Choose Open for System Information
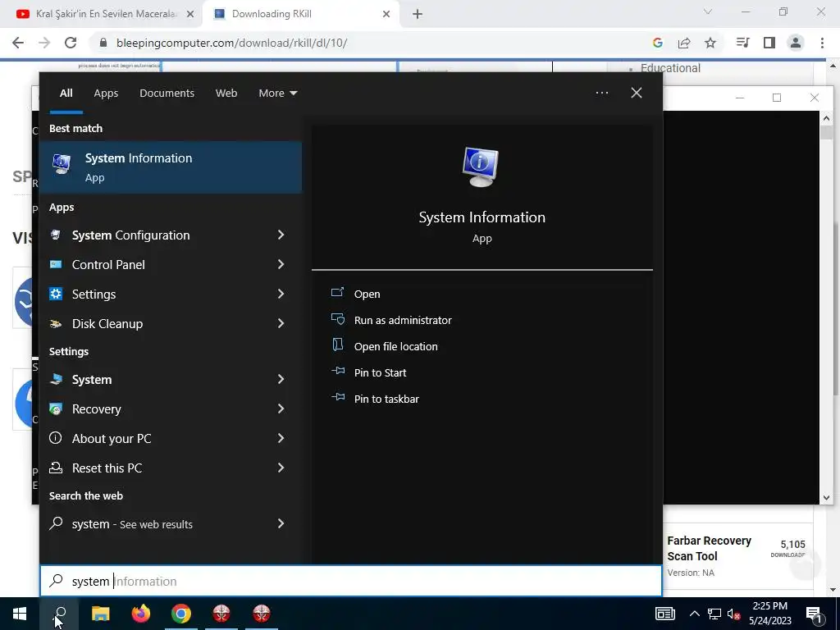840x630 pixels. click(x=367, y=294)
